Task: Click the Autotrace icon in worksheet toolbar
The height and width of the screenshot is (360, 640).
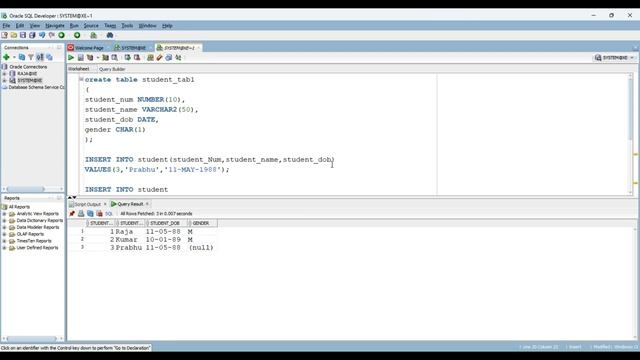Action: click(105, 58)
